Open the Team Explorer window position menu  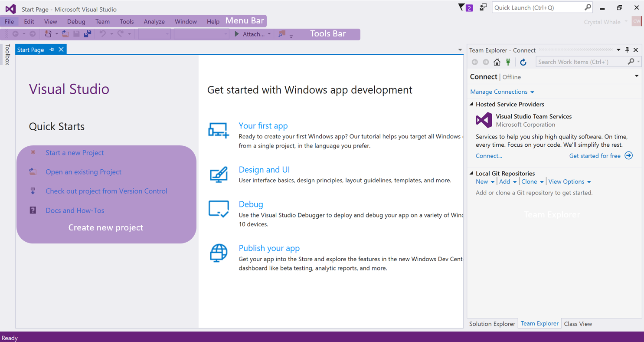click(x=618, y=50)
